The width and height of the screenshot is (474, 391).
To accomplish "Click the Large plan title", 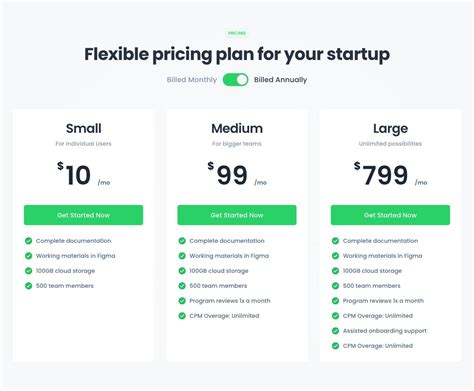I will pyautogui.click(x=390, y=129).
